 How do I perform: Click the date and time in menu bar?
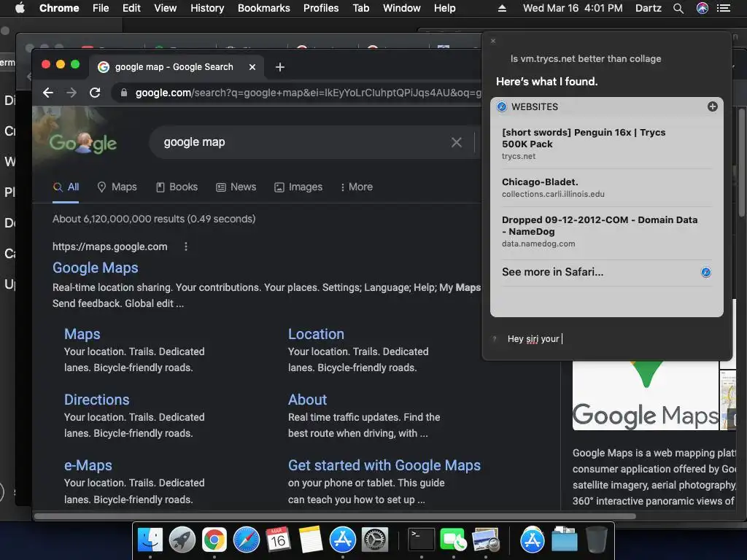573,8
